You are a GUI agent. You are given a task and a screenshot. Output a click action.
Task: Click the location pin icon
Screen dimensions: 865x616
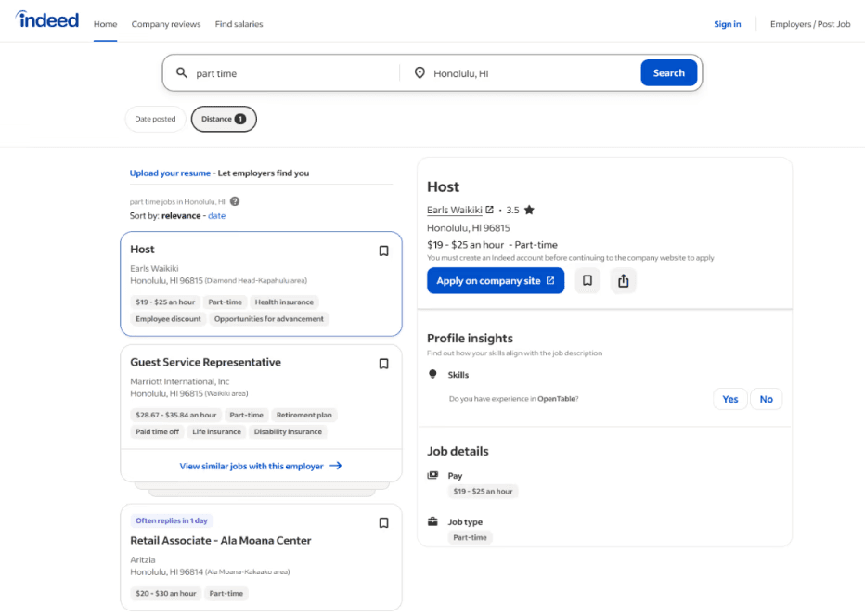pos(420,72)
